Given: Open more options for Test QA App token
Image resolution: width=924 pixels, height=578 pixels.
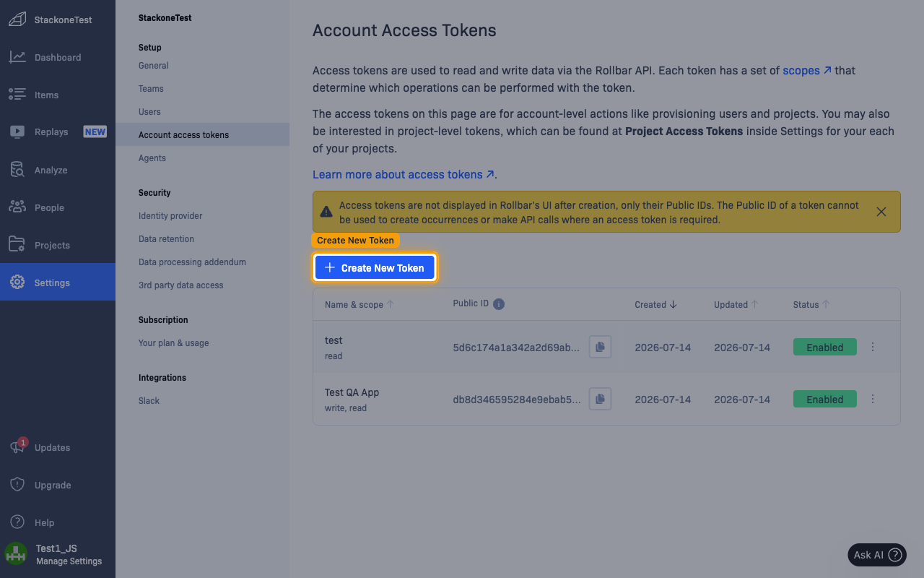Looking at the screenshot, I should point(873,399).
